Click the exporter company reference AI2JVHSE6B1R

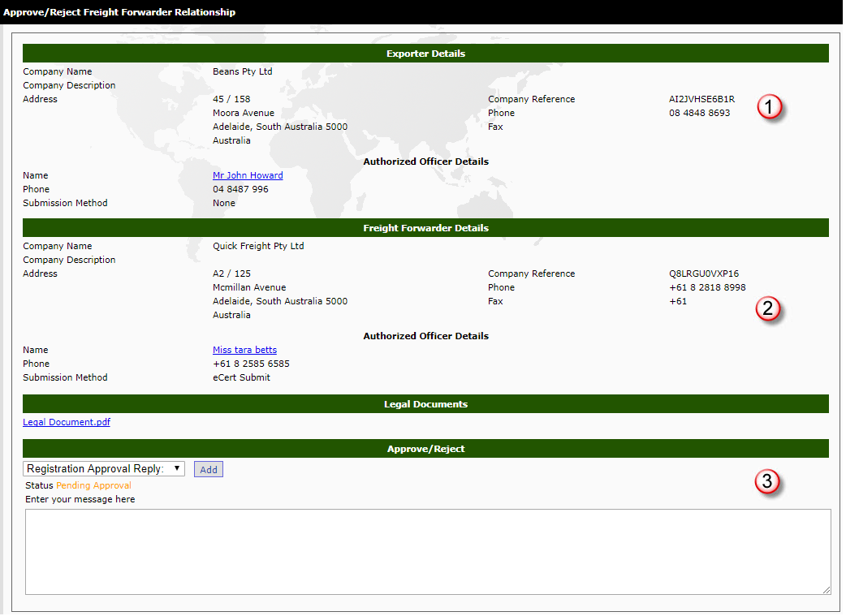coord(701,99)
